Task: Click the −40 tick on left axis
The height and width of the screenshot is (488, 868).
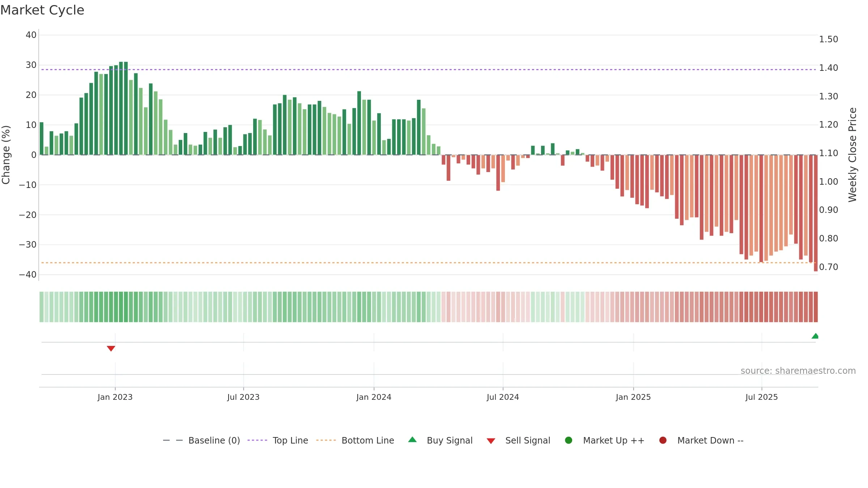Action: coord(28,275)
